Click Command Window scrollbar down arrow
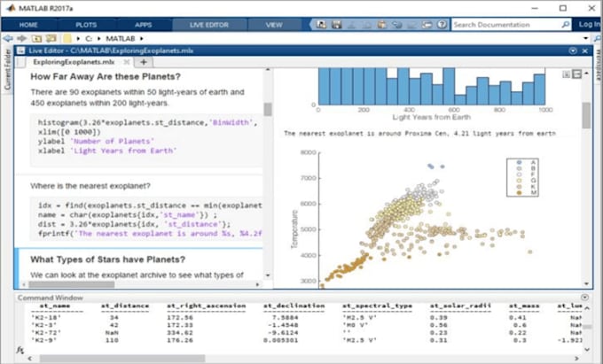 click(587, 350)
